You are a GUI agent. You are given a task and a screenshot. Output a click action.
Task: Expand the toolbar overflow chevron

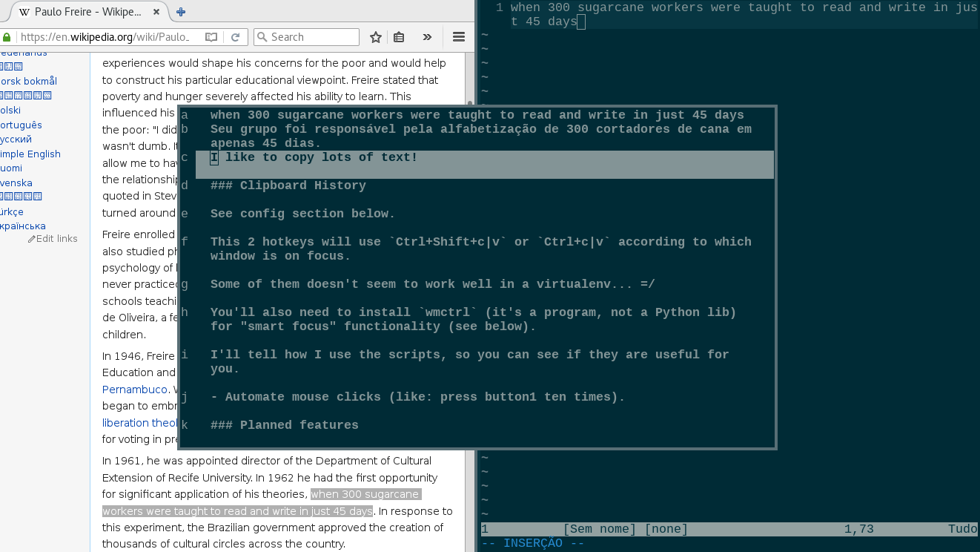click(x=427, y=37)
